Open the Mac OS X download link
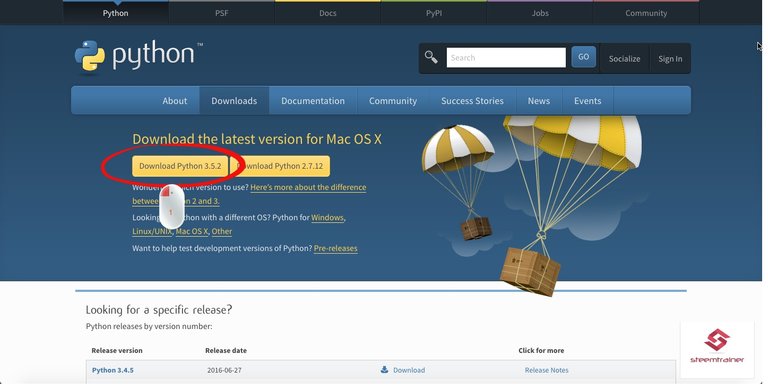The height and width of the screenshot is (385, 768). [192, 231]
